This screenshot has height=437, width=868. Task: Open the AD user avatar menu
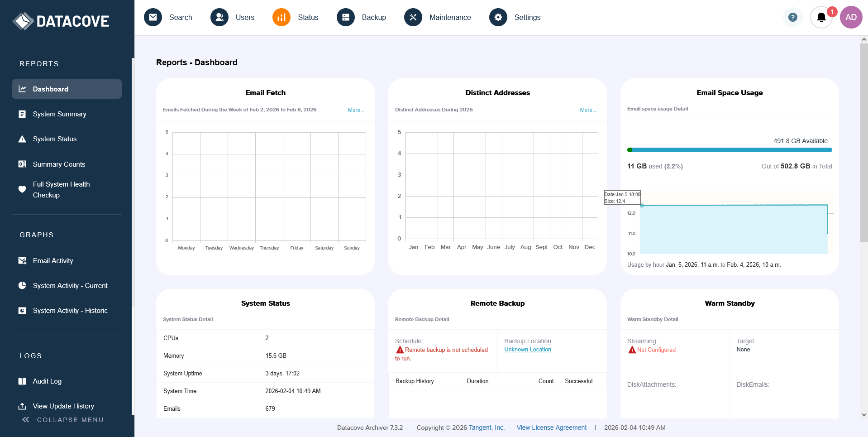click(851, 17)
